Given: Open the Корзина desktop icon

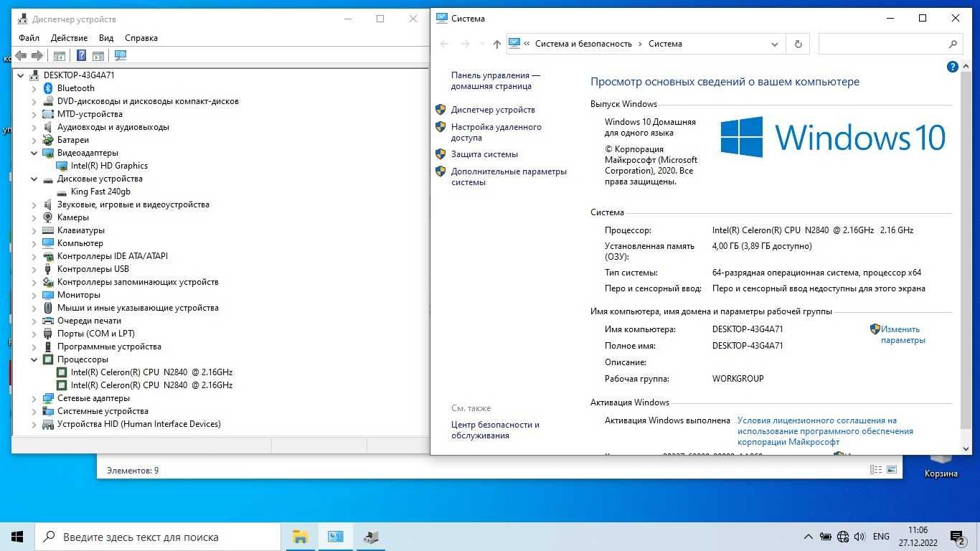Looking at the screenshot, I should 941,465.
